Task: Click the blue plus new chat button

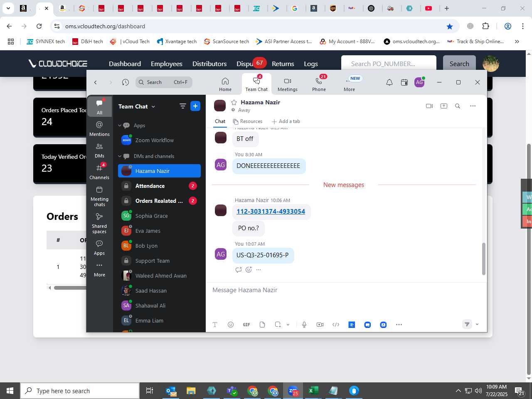Action: click(195, 106)
